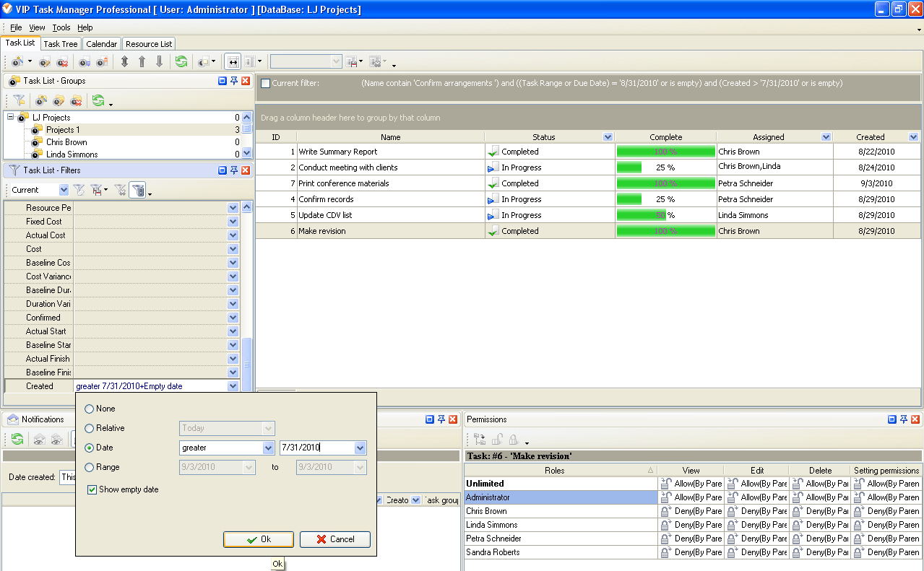Click the Save Filter icon in Filters panel

(95, 190)
